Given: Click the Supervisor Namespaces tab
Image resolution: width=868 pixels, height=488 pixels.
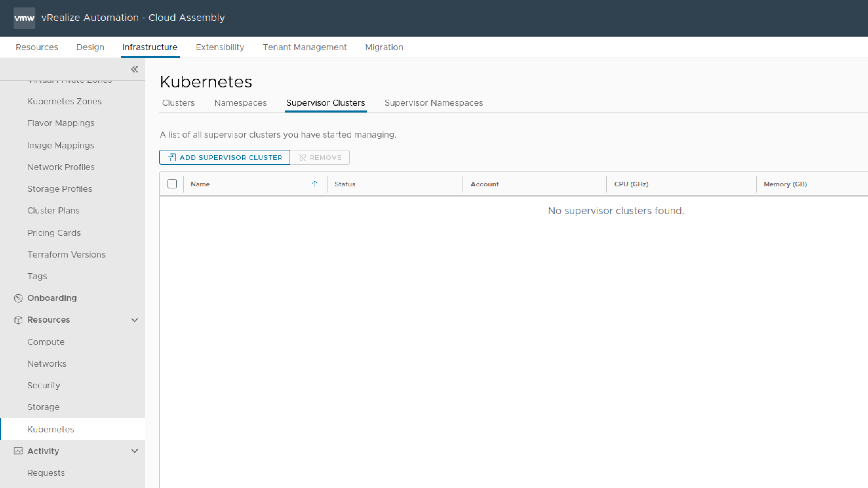Looking at the screenshot, I should 433,102.
